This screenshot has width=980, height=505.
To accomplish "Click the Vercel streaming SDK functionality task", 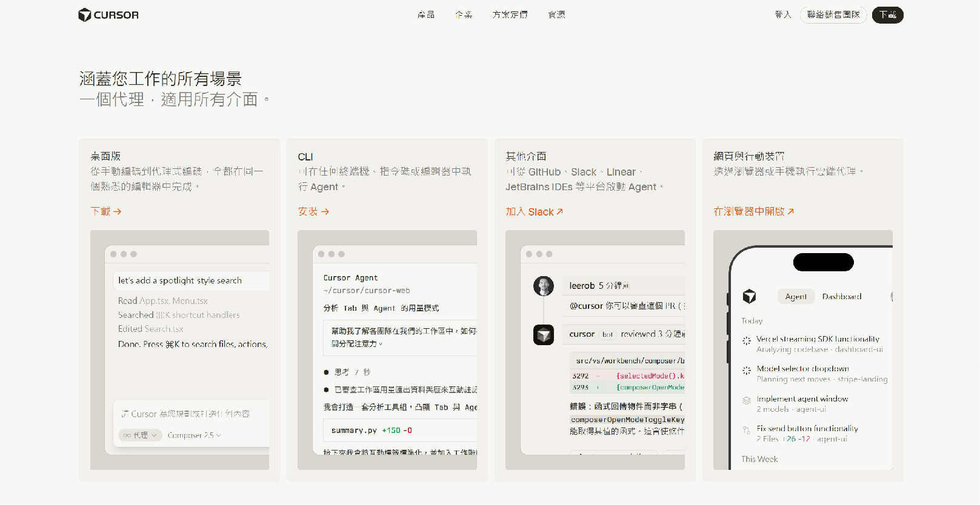I will [x=818, y=339].
